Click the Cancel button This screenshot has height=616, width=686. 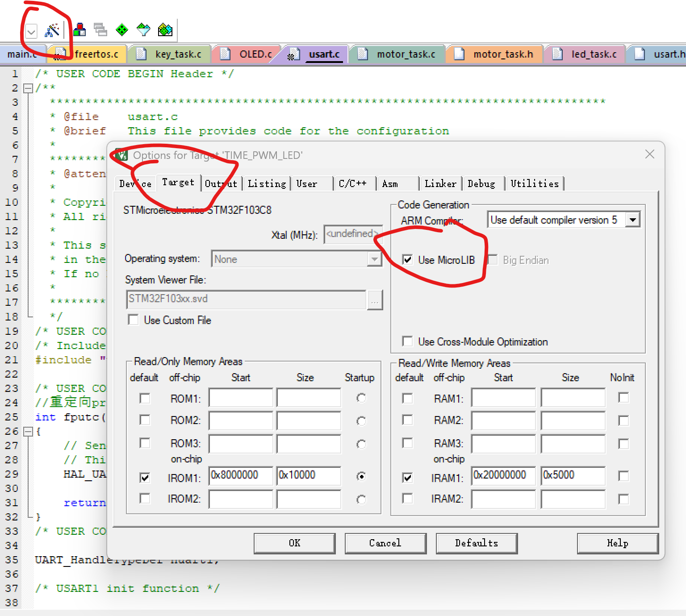385,543
